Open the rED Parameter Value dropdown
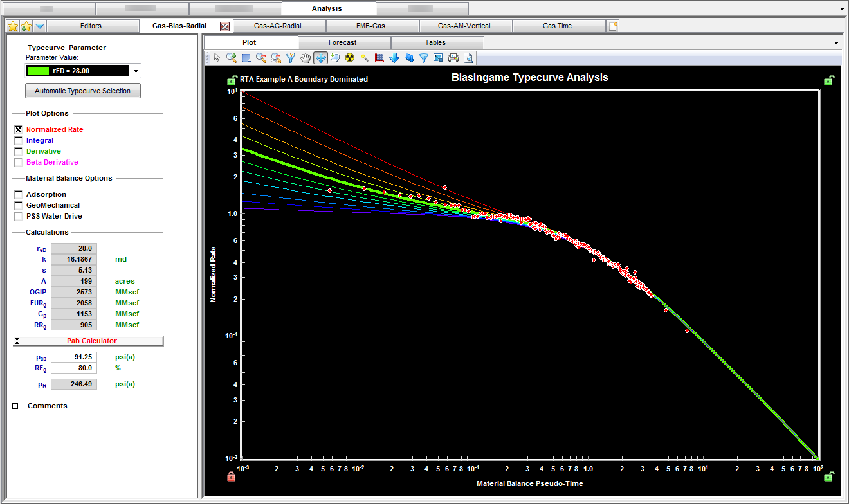The image size is (849, 504). click(136, 71)
